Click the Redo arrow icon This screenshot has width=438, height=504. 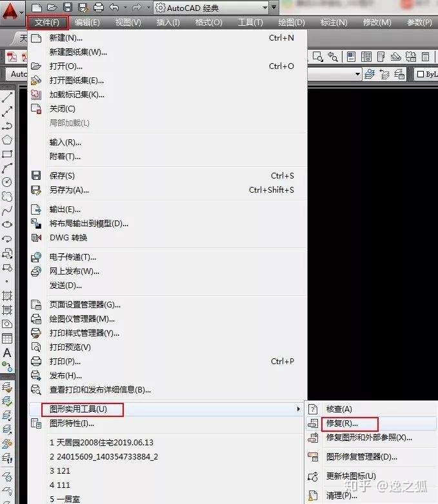[137, 7]
